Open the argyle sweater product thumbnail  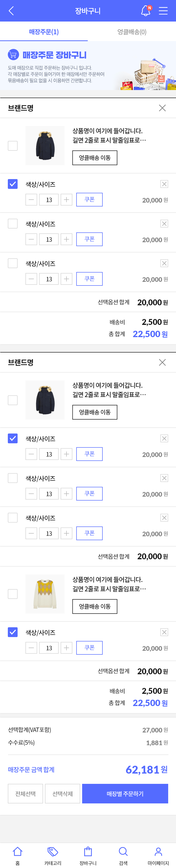point(45,594)
